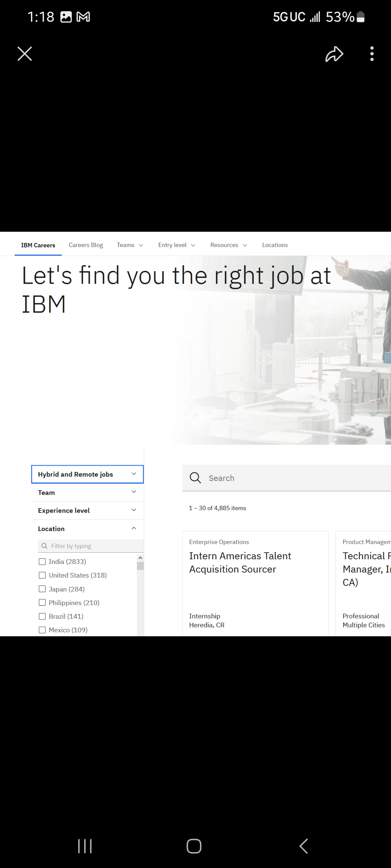Image resolution: width=391 pixels, height=868 pixels.
Task: Click the Filter by typing field
Action: click(x=91, y=546)
